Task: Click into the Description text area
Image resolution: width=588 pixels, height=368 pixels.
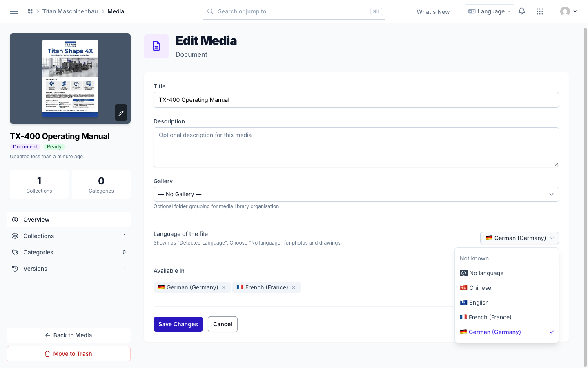Action: (356, 147)
